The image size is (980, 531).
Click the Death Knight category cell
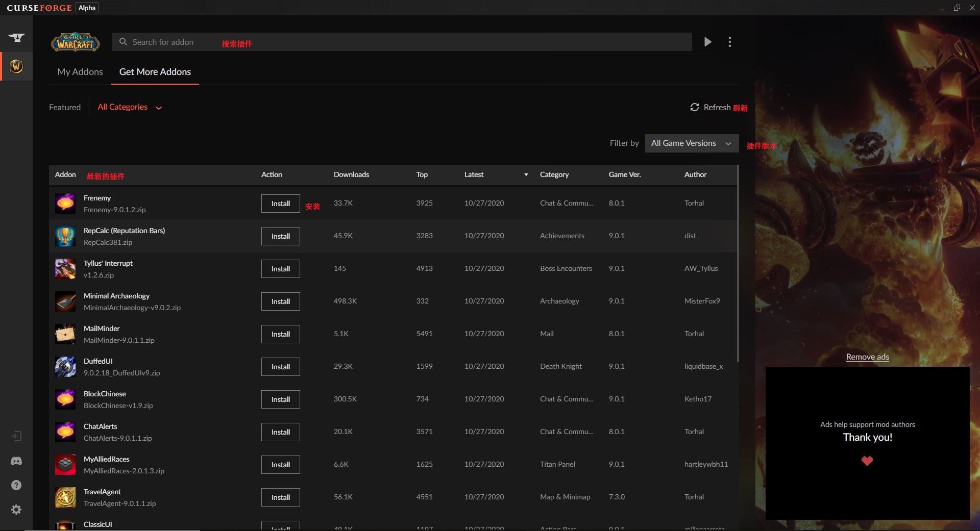pyautogui.click(x=560, y=366)
